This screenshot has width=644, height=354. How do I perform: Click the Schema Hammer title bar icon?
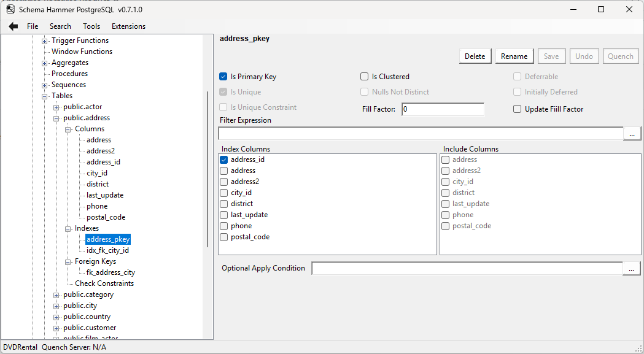point(10,9)
